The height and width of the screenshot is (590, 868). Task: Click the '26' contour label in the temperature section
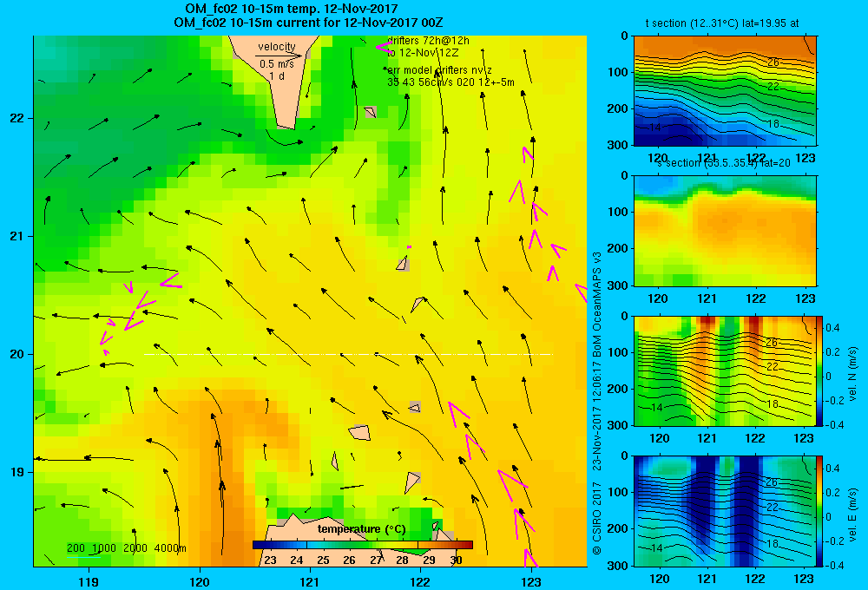click(x=773, y=62)
